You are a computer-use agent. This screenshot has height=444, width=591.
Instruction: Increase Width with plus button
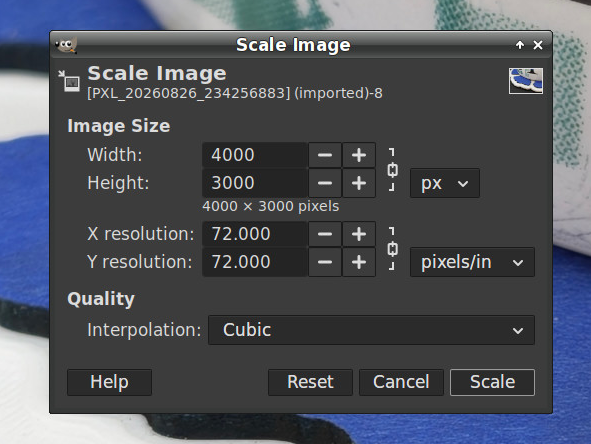pos(359,155)
